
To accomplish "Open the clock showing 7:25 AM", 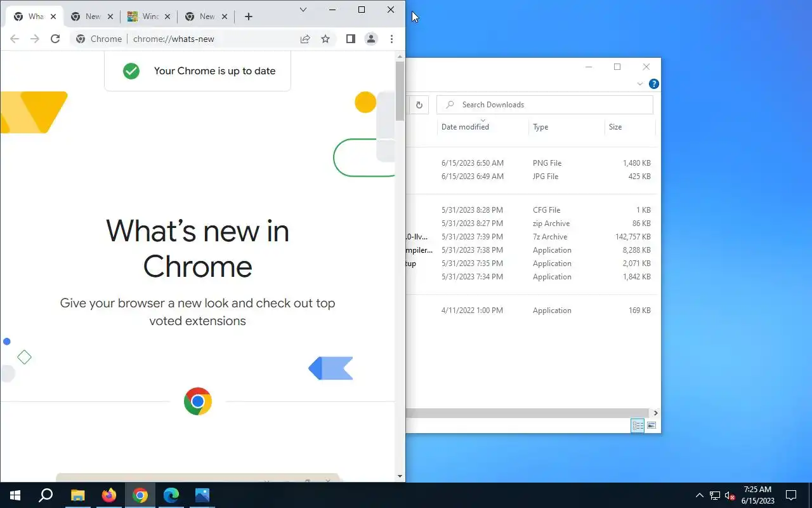I will coord(757,495).
